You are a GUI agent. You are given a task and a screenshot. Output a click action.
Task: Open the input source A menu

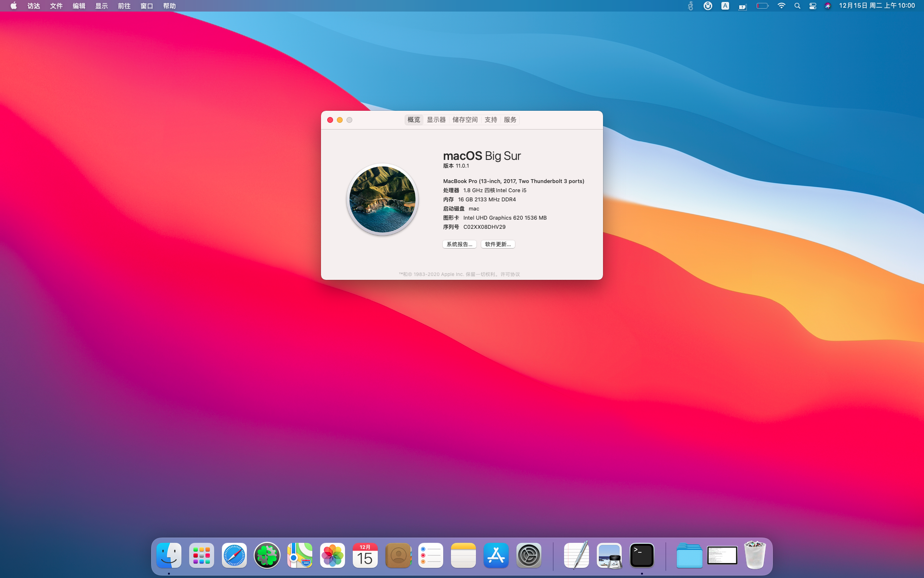[725, 6]
